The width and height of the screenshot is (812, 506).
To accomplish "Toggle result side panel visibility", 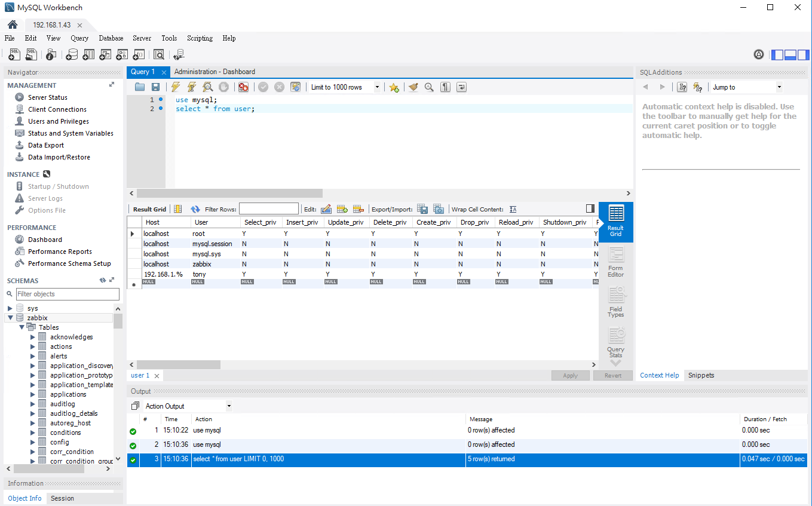I will click(590, 208).
